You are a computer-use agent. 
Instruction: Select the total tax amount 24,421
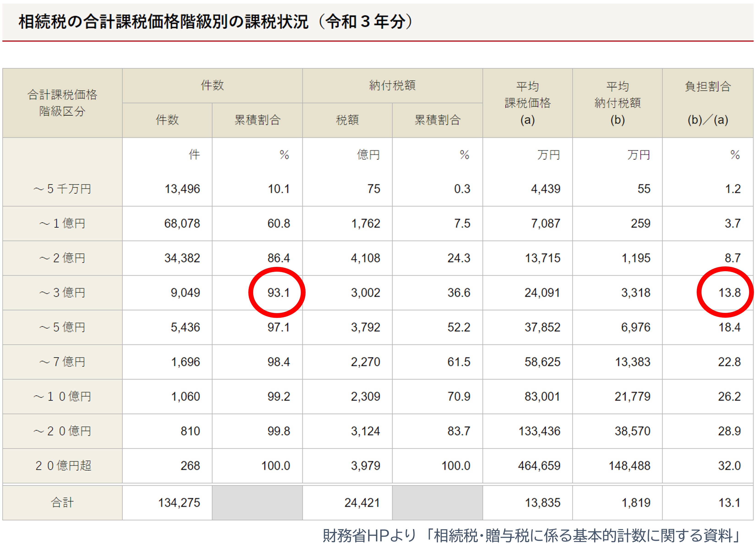point(362,503)
